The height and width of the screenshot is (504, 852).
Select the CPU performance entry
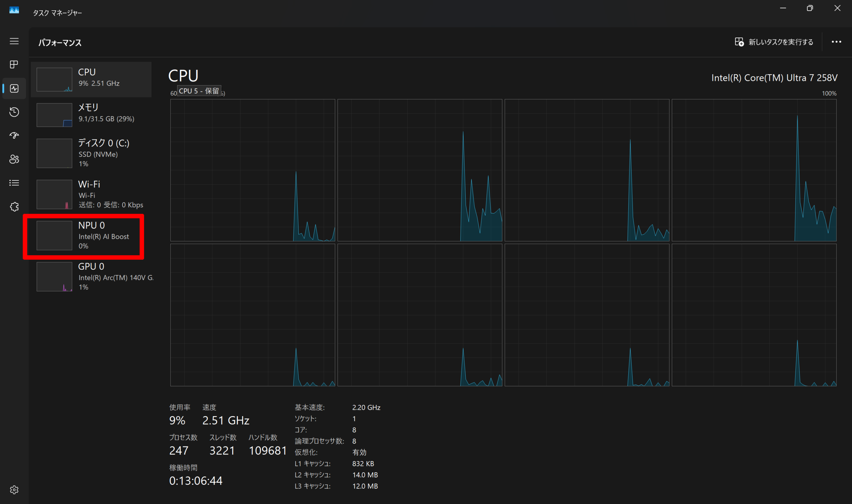91,79
